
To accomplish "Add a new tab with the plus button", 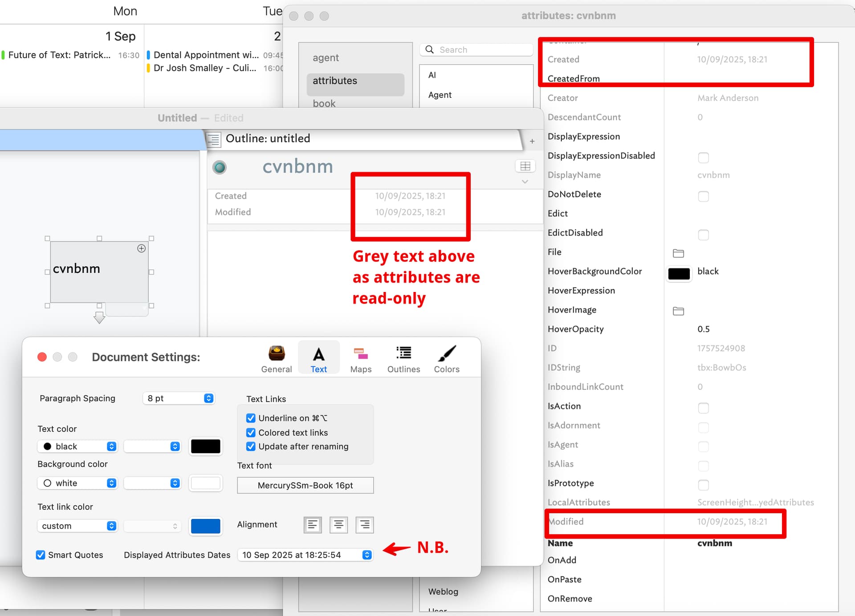I will point(532,142).
